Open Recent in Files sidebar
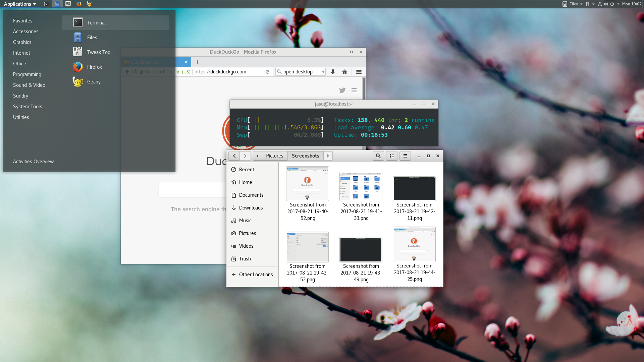 click(x=252, y=170)
